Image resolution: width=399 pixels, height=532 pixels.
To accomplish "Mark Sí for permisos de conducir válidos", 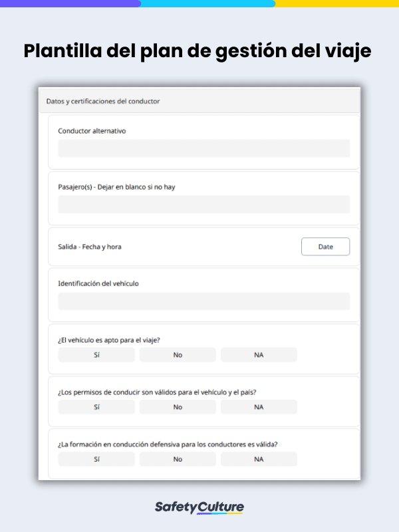I will coord(96,406).
